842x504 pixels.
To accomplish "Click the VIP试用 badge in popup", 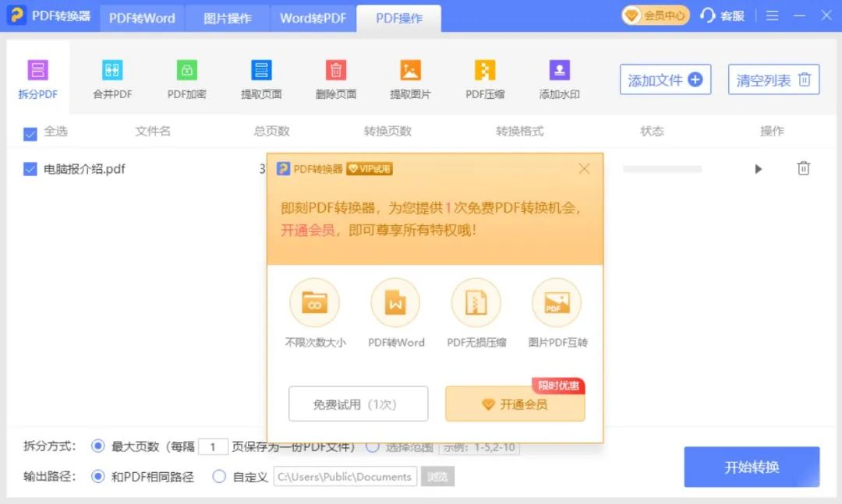I will (370, 169).
